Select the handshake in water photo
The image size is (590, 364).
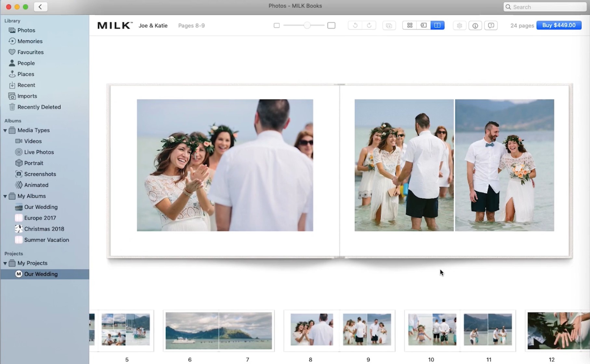pyautogui.click(x=404, y=165)
